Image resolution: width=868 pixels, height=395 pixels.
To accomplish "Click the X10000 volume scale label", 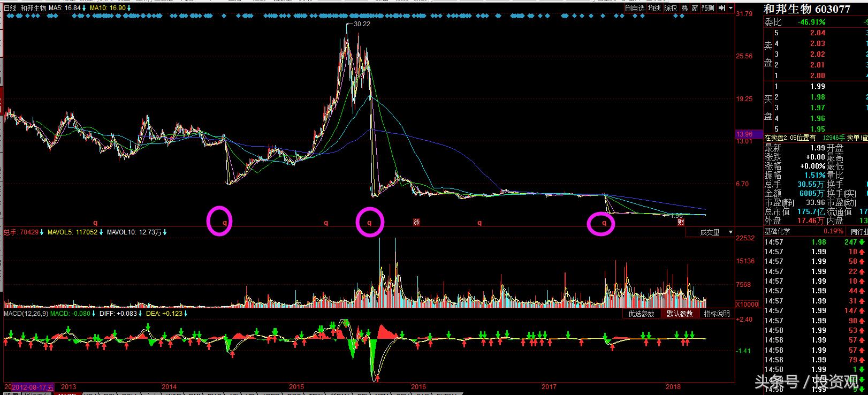I will pos(747,304).
